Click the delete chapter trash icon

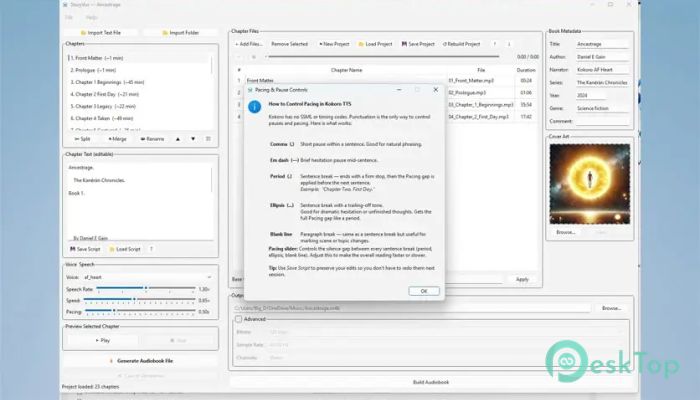[208, 139]
